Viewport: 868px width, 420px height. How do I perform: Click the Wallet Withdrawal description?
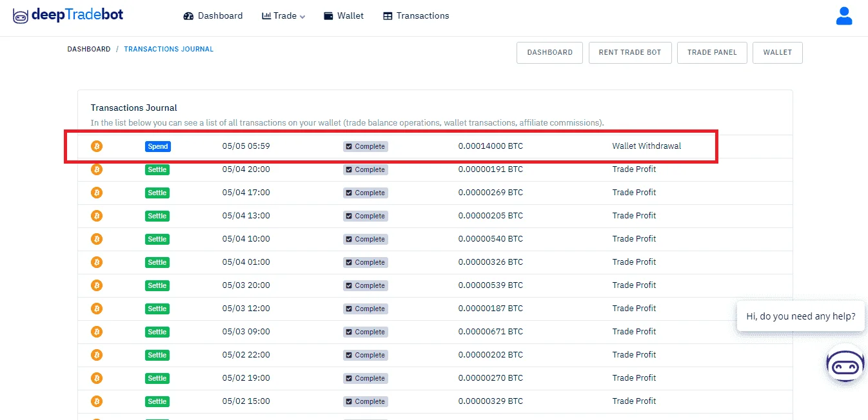(x=647, y=146)
